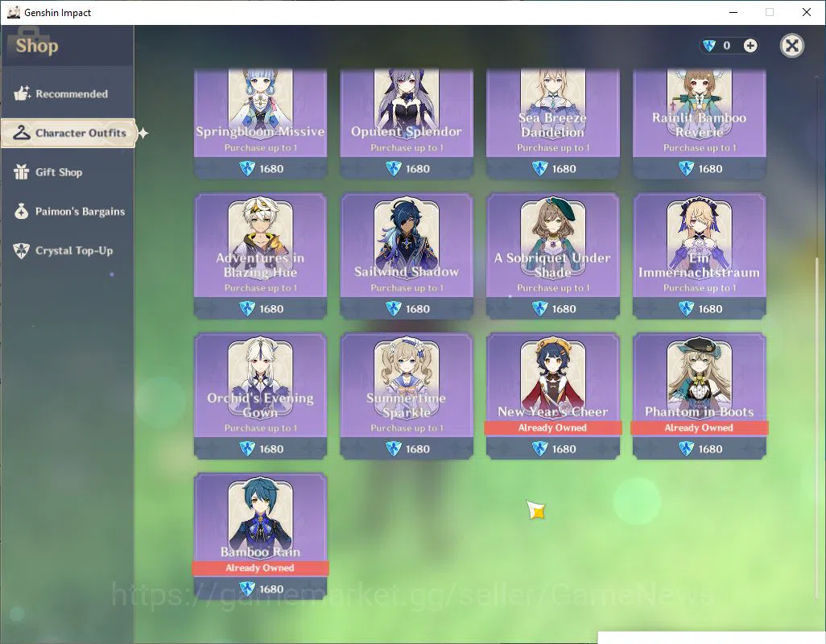Click the crystal icon on Phantom in Boots price
The height and width of the screenshot is (644, 826).
click(x=686, y=448)
